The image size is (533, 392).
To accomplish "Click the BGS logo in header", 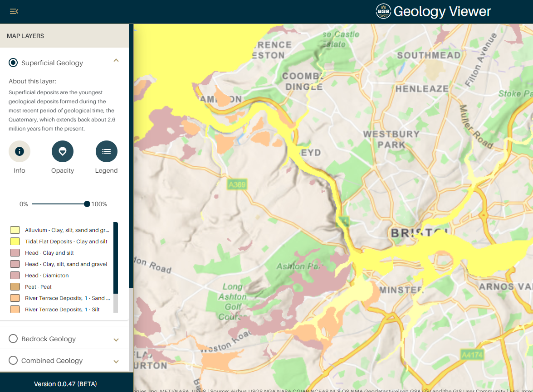I will (x=383, y=11).
